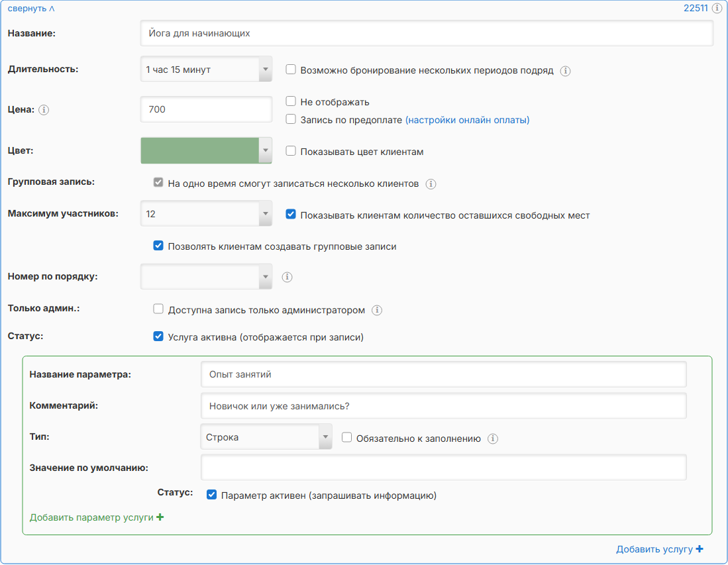Uncheck Позволять клиентам создавать групповые записи
The image size is (728, 565).
[158, 246]
